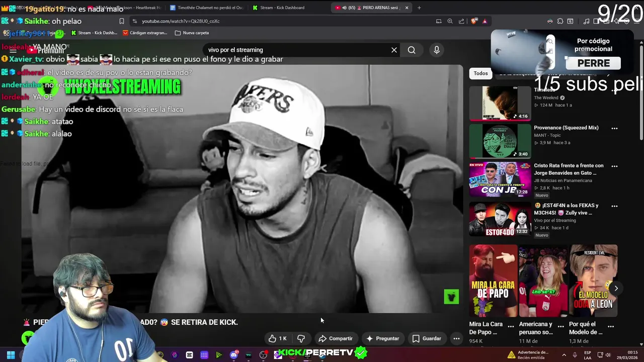This screenshot has width=644, height=362.
Task: Open the Compartir share dialog
Action: click(336, 338)
